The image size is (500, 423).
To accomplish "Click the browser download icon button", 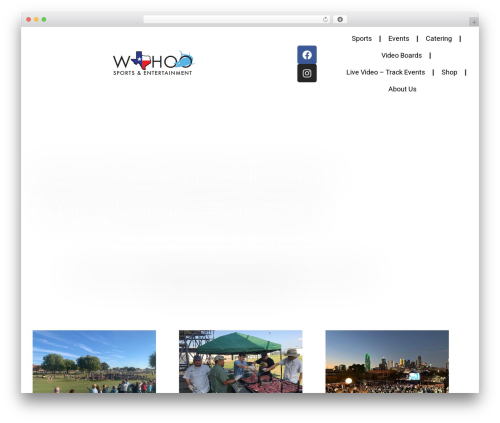I will tap(340, 19).
